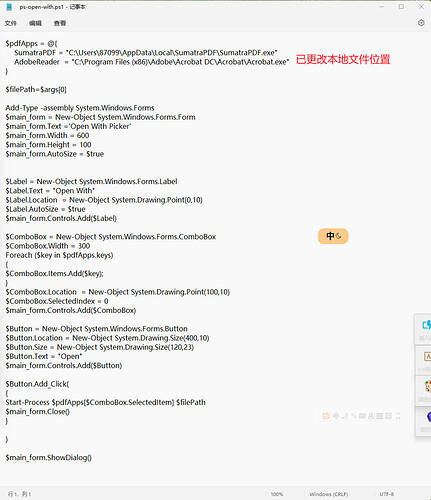This screenshot has height=500, width=431.
Task: Click the moon icon on input indicator
Action: coord(339,236)
